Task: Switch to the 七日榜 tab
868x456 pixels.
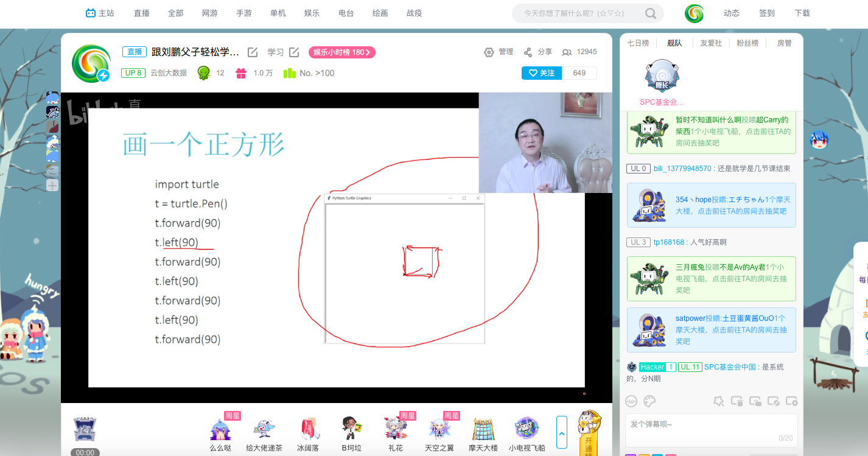Action: click(x=638, y=43)
